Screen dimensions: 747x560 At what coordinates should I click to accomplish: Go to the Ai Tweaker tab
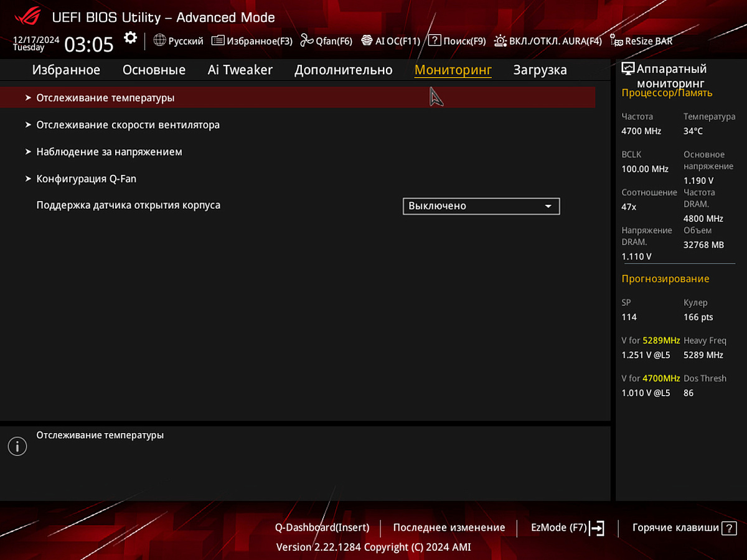coord(240,70)
